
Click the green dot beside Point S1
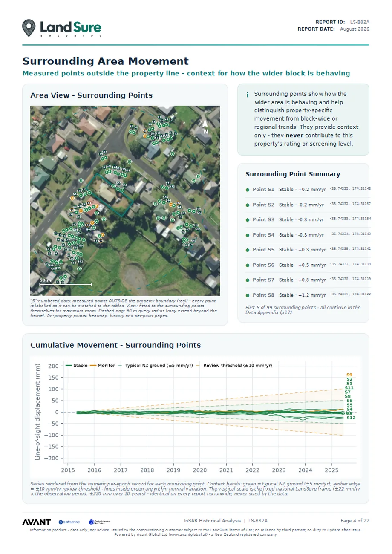pos(248,190)
